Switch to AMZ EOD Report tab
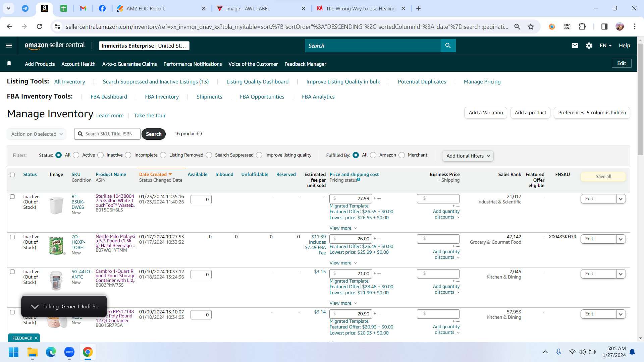 coord(161,8)
